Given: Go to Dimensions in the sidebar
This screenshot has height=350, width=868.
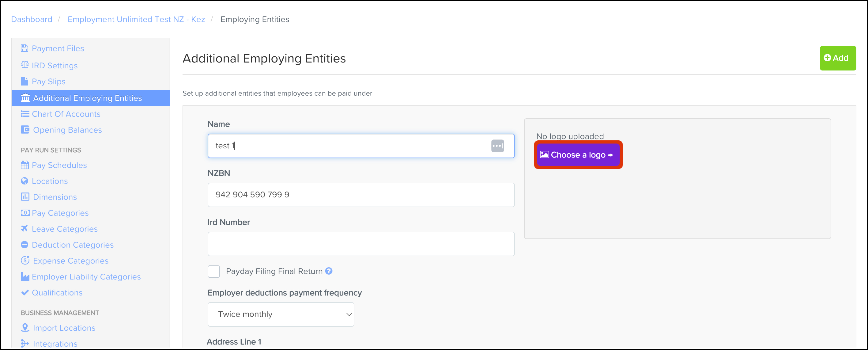Looking at the screenshot, I should click(55, 197).
